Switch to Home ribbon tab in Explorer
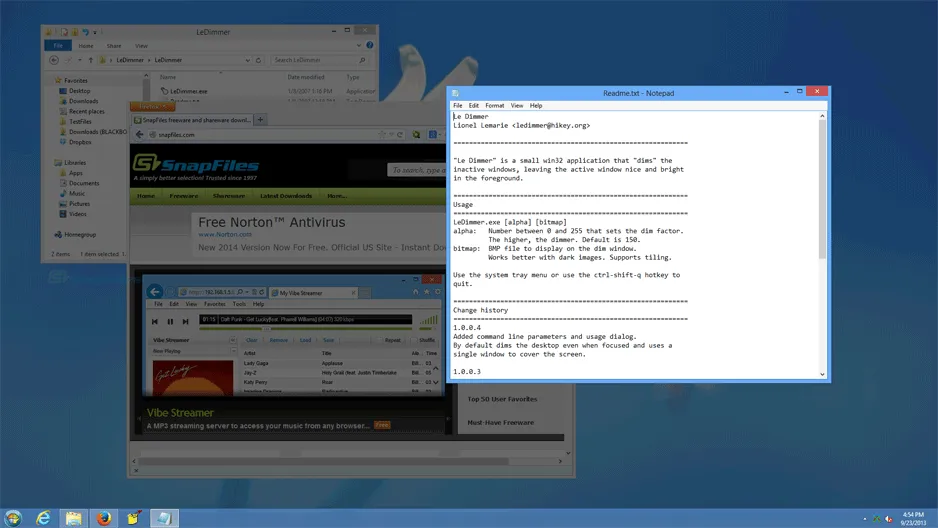The image size is (938, 528). coord(86,45)
